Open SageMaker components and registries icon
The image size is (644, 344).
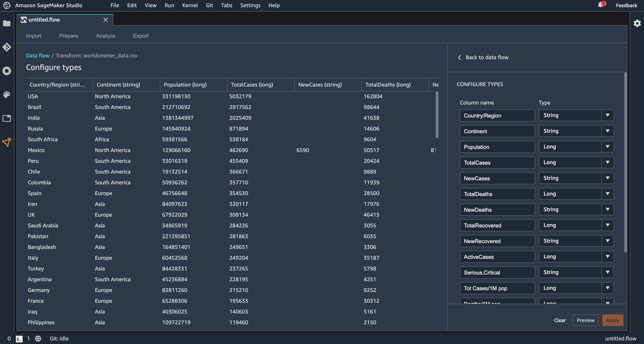tap(7, 142)
